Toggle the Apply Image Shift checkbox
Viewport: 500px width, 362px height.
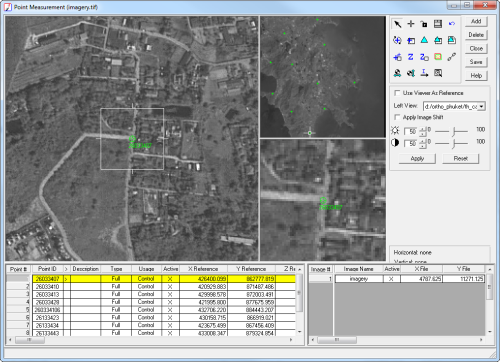pos(397,117)
